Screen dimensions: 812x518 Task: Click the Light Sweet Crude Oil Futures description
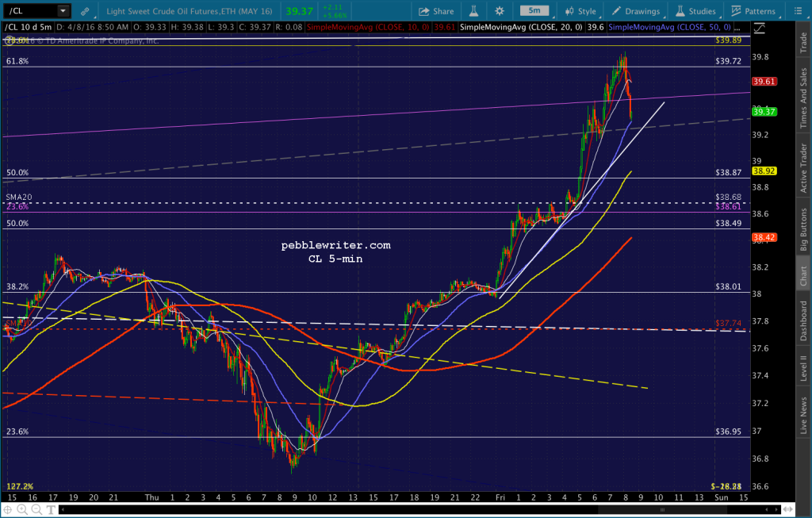189,11
